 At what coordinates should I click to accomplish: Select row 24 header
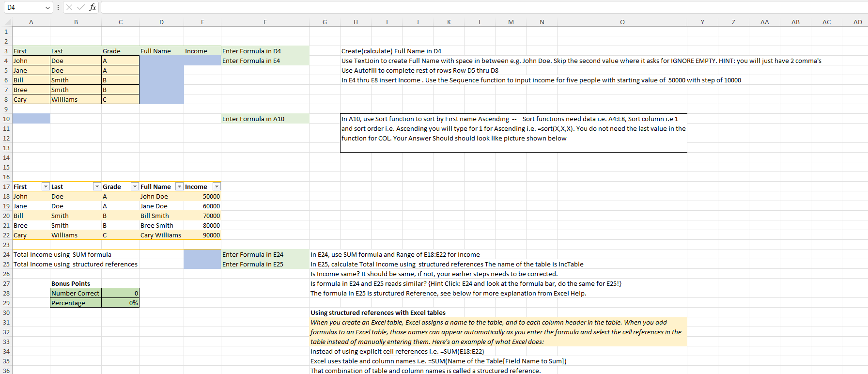[6, 254]
